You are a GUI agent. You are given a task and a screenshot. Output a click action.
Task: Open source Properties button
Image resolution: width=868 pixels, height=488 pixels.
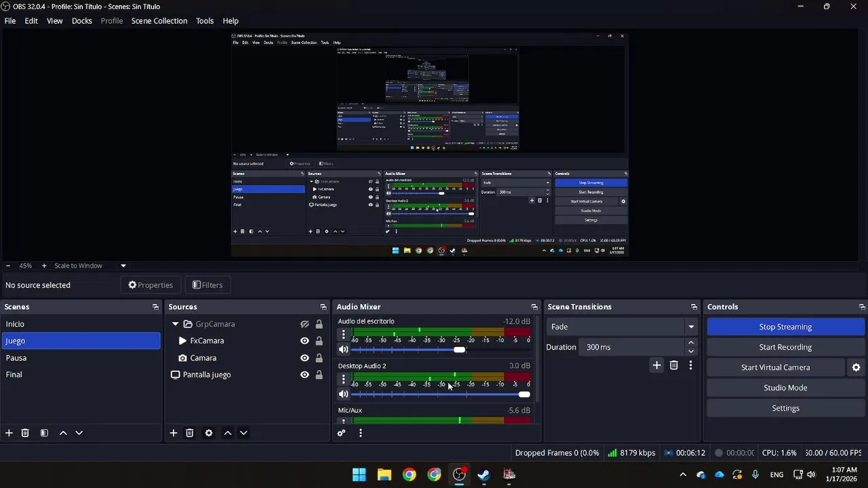tap(151, 285)
